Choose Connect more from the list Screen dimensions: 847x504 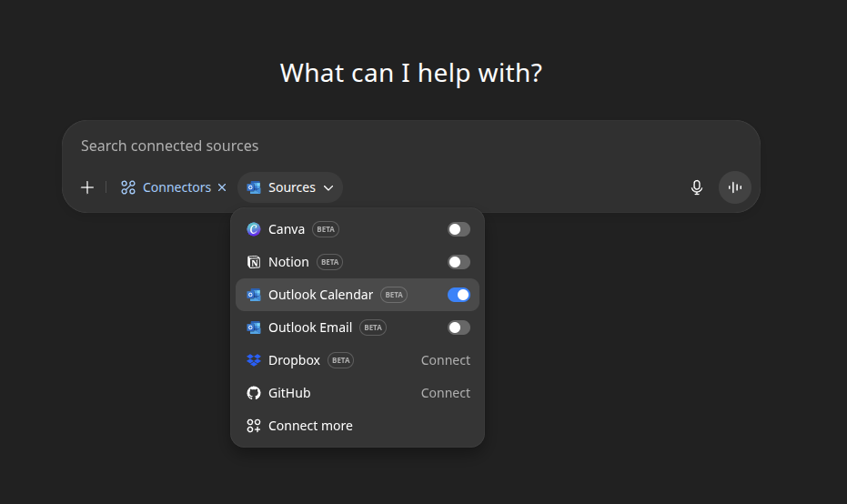[x=310, y=426]
